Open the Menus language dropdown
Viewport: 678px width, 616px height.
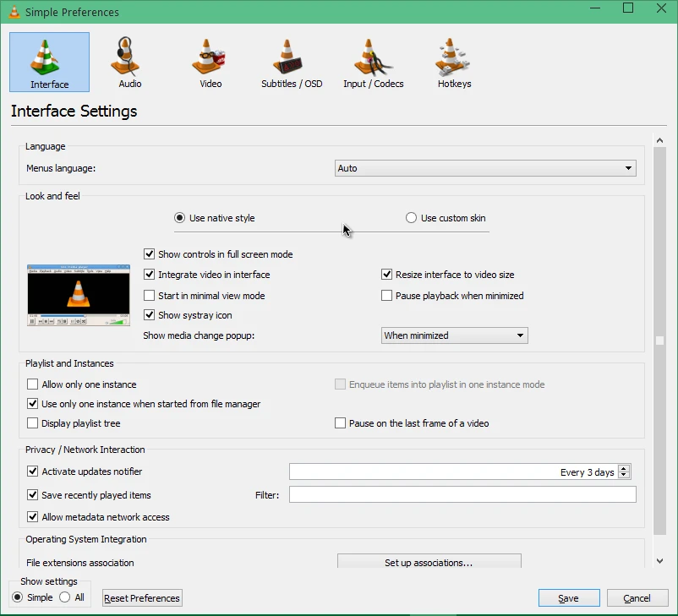pos(484,167)
